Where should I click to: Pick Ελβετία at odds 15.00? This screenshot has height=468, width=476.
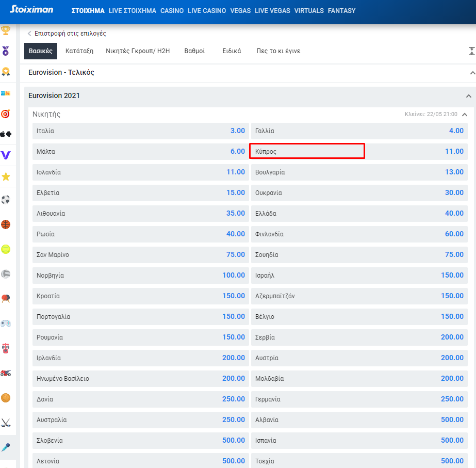141,193
